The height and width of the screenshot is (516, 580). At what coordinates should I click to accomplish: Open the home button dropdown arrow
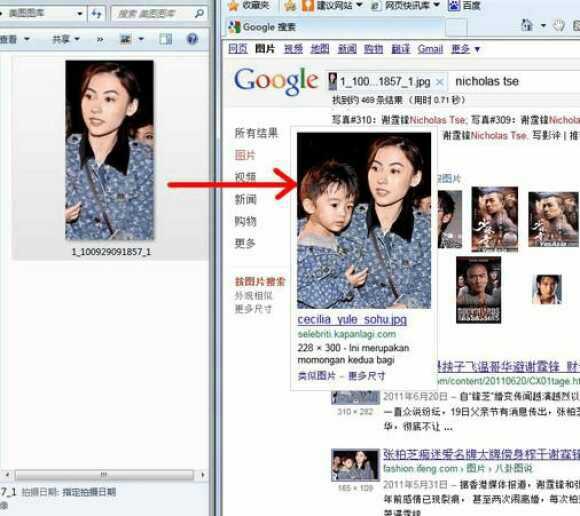click(x=543, y=25)
